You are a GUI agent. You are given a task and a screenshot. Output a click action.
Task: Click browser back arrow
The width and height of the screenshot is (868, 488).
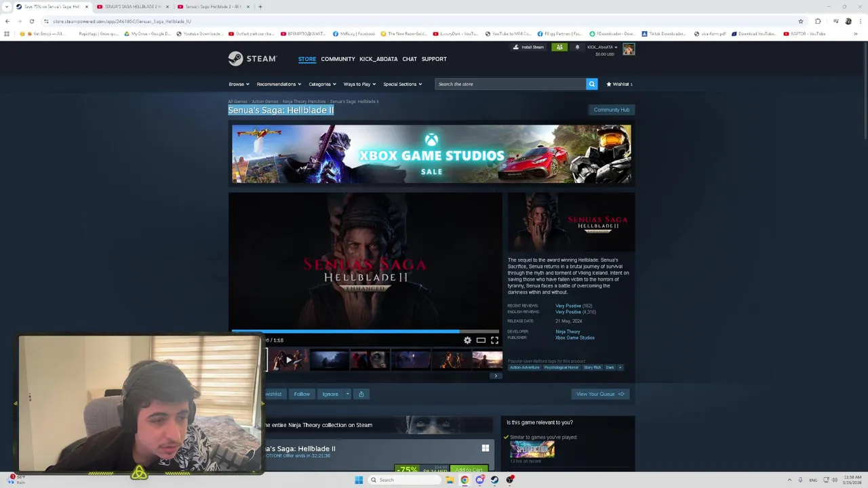[x=7, y=21]
